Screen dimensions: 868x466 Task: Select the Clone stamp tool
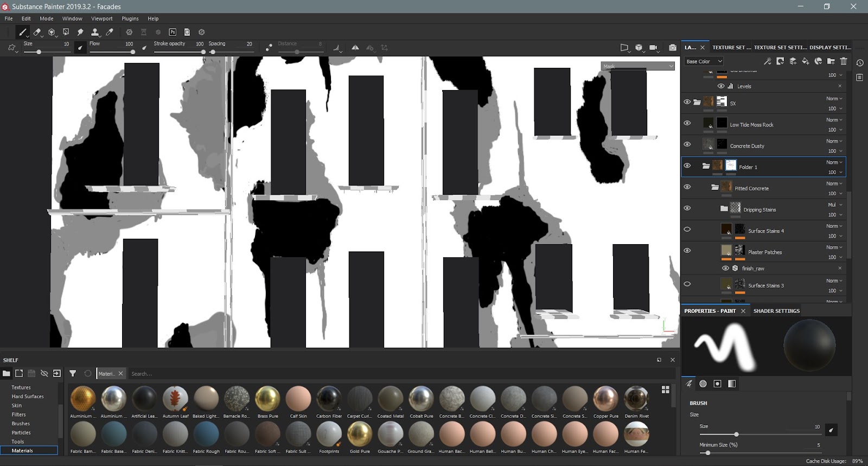coord(95,32)
